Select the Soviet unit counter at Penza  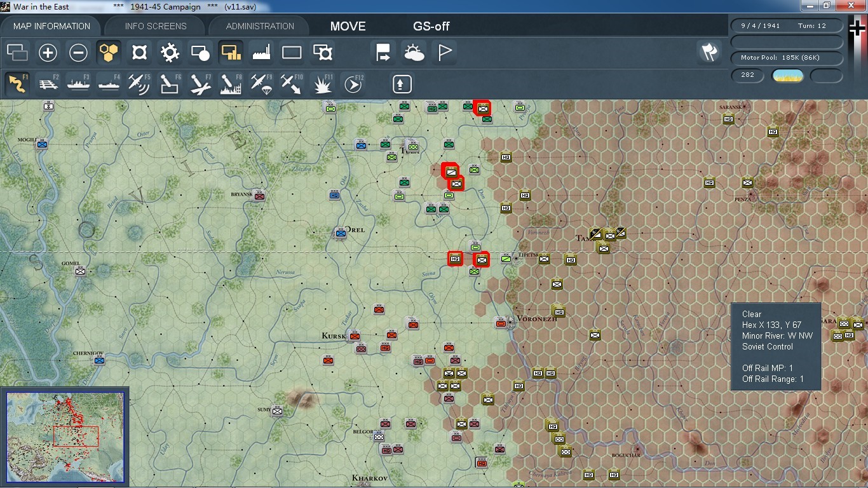click(747, 182)
